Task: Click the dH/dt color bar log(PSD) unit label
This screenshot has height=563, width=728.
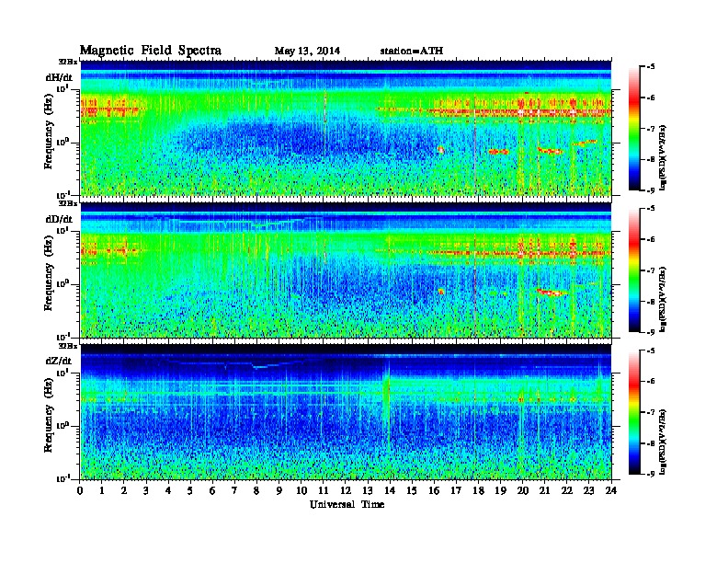Action: (x=663, y=157)
